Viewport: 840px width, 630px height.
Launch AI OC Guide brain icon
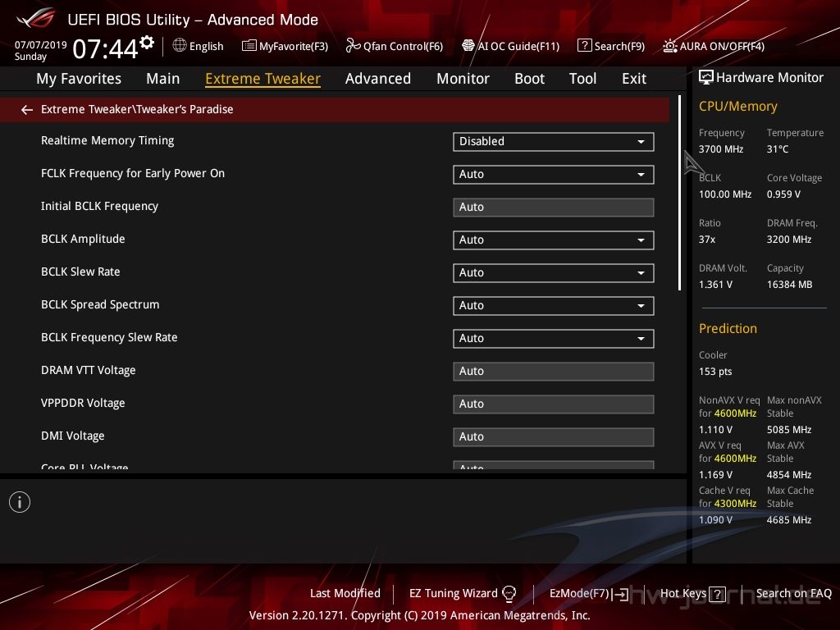(x=468, y=46)
